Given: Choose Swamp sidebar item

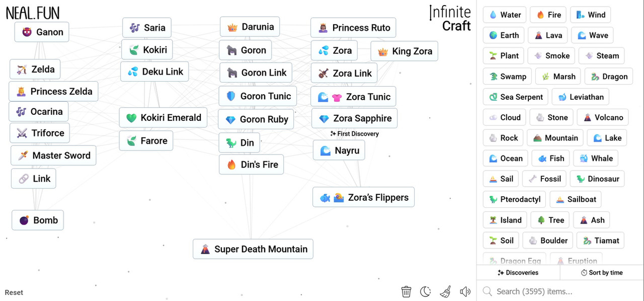Looking at the screenshot, I should point(507,77).
